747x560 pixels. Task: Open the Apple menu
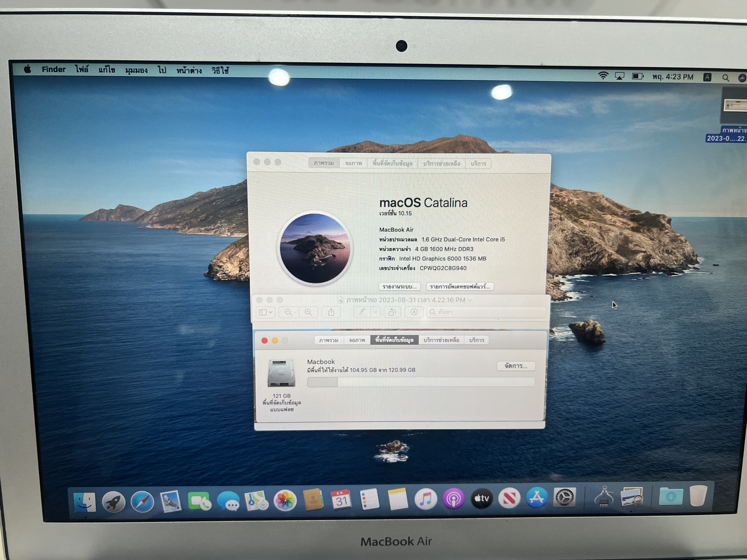coord(28,69)
